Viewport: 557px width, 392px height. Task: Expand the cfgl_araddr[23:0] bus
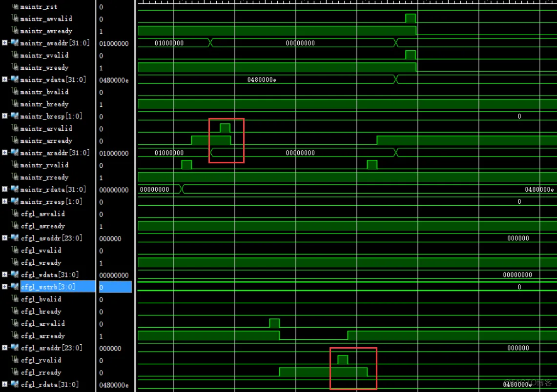4,348
